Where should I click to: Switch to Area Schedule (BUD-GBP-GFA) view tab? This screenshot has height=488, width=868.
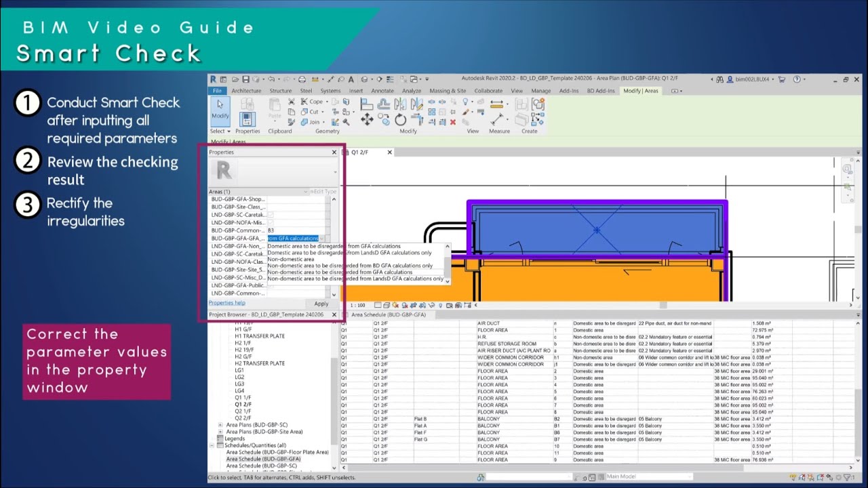point(389,314)
